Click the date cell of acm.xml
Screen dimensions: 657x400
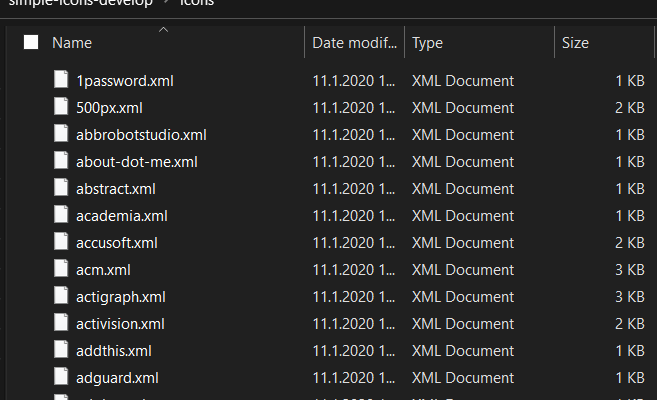point(354,270)
